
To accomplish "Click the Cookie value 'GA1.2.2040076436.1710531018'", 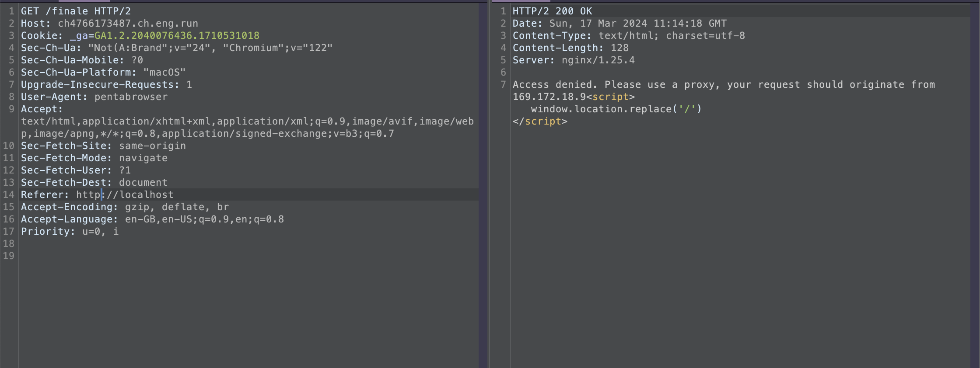I will pyautogui.click(x=177, y=35).
